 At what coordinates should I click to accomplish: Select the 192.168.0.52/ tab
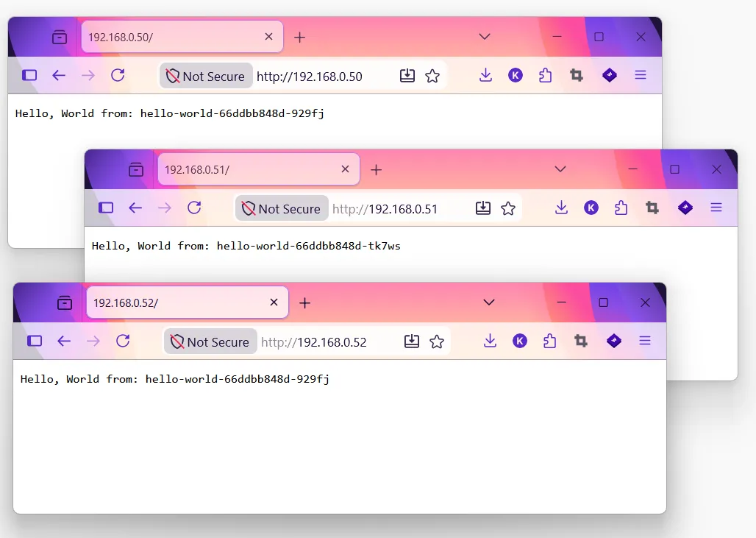coord(187,302)
